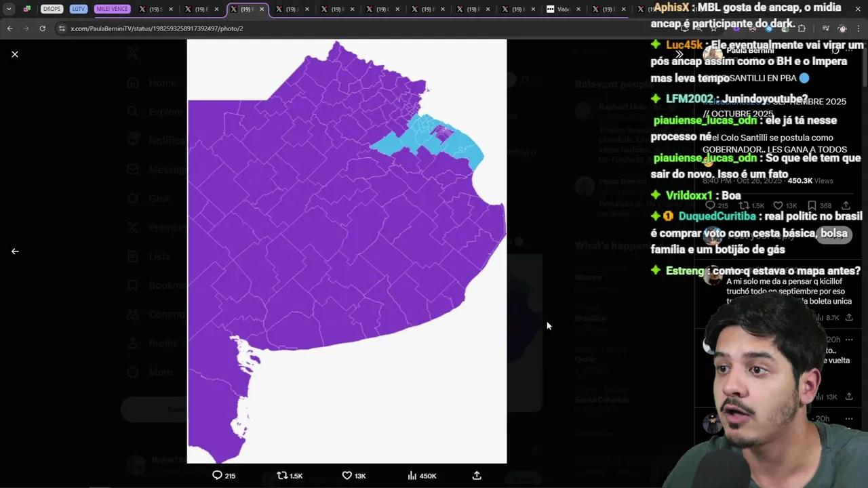This screenshot has width=868, height=488.
Task: Open the browser three-dot menu
Action: click(859, 28)
